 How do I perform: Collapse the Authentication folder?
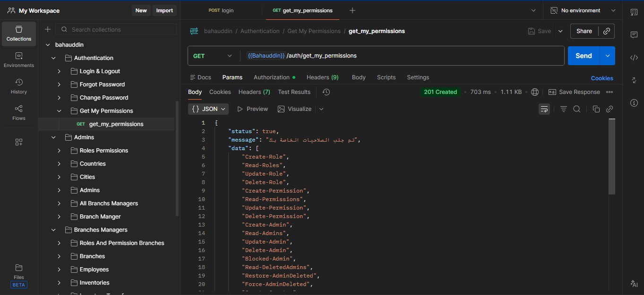(x=53, y=58)
